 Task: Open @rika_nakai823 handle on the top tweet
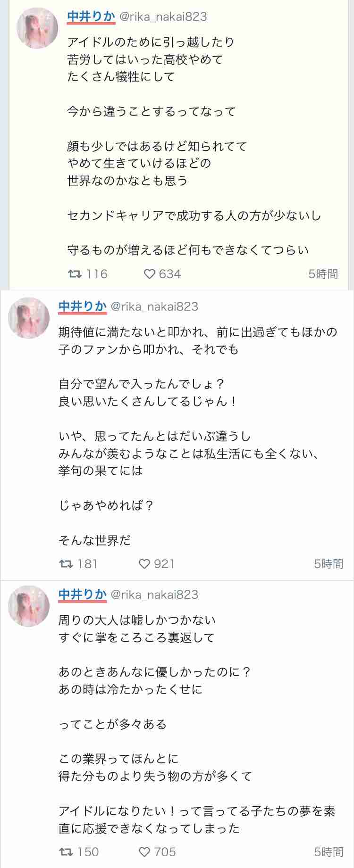(163, 17)
